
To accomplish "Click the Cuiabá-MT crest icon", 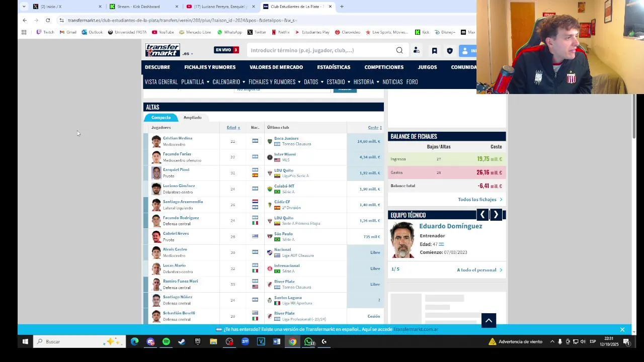I will click(x=270, y=189).
